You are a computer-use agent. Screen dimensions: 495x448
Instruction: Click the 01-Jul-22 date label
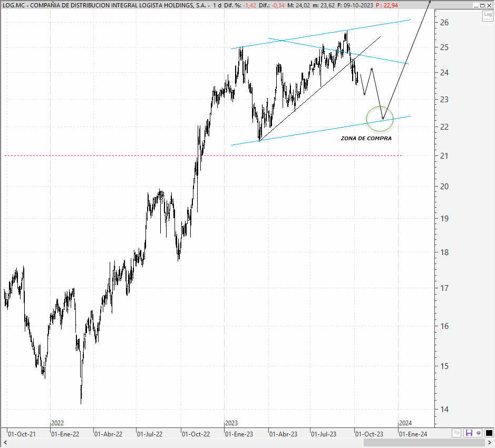click(150, 434)
